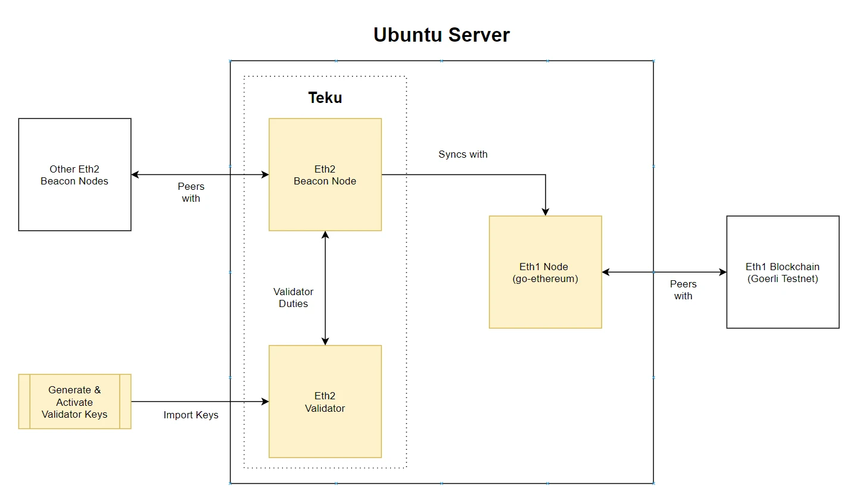Click the Peers with label near Eth1 Blockchain
Image resolution: width=866 pixels, height=504 pixels.
[683, 290]
